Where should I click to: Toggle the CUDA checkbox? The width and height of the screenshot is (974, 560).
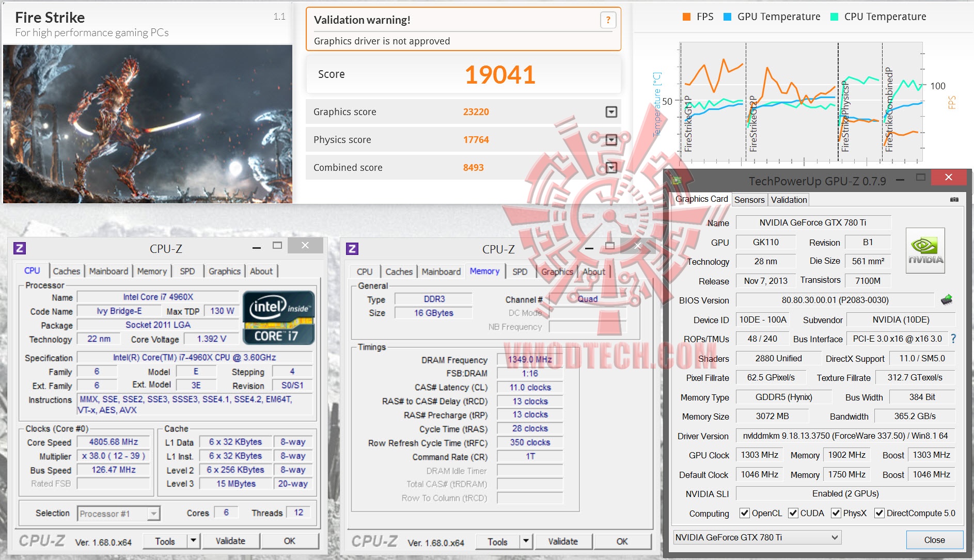793,513
